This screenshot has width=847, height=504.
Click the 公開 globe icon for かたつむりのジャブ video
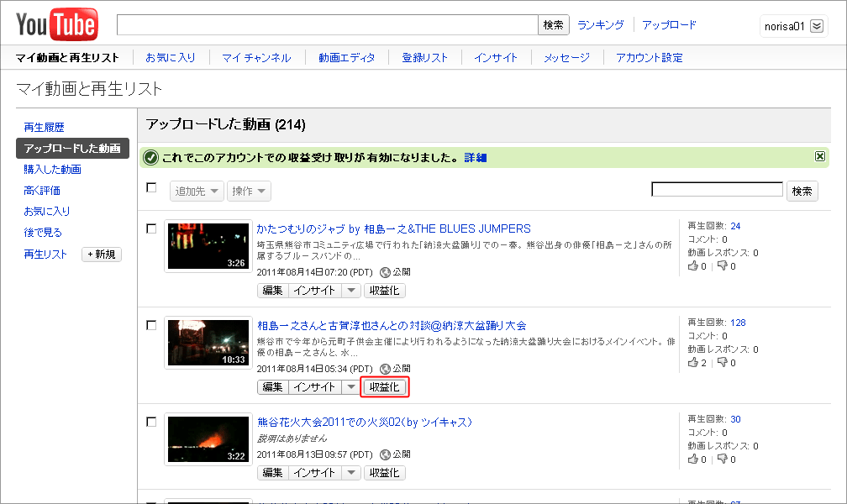(385, 272)
